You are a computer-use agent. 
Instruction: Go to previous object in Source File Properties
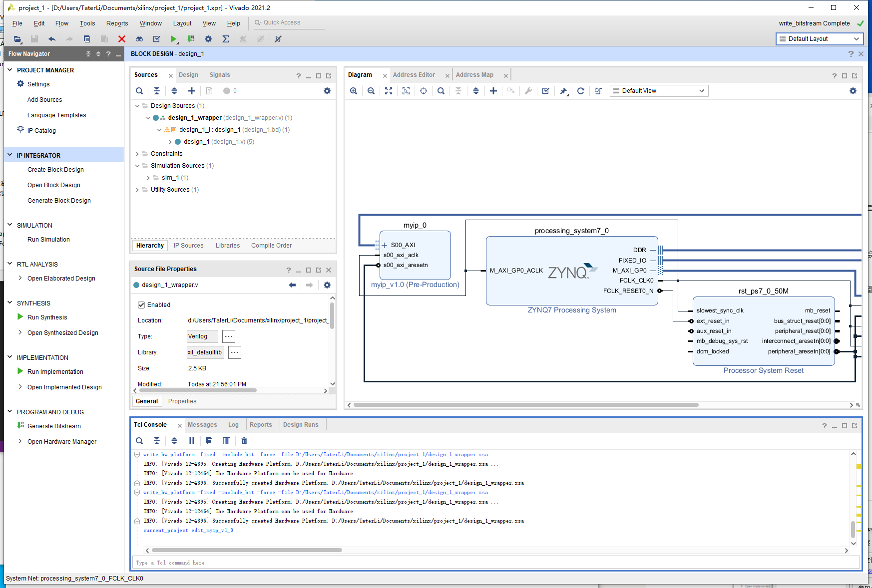click(292, 285)
